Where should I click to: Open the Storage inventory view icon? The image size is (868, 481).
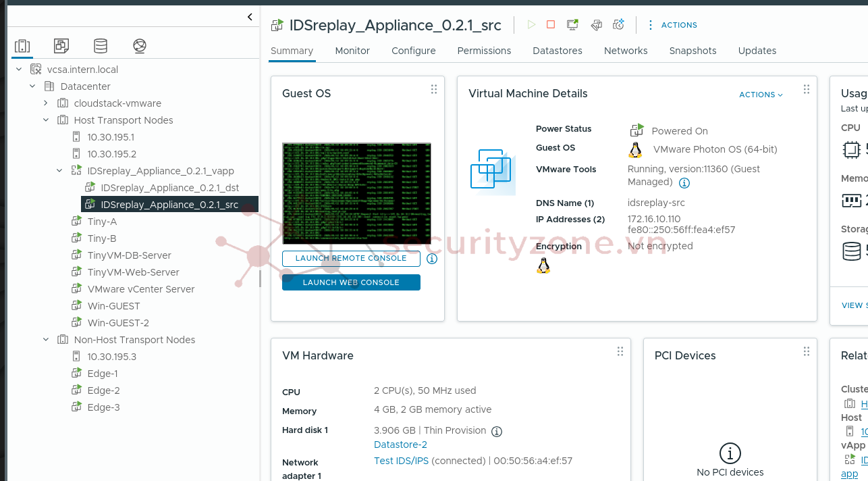pos(101,46)
